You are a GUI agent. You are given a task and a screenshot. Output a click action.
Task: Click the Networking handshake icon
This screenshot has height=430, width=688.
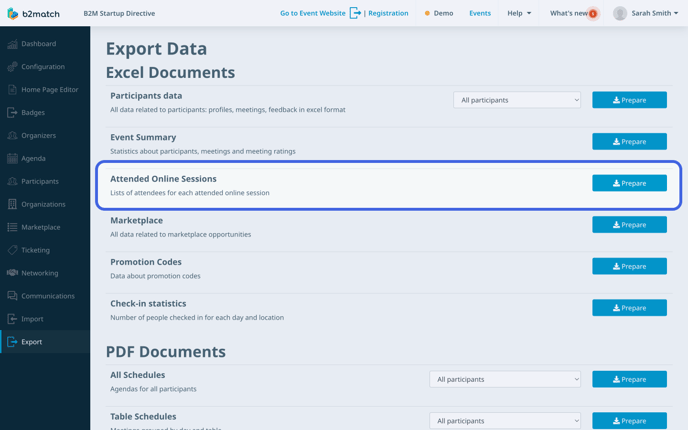pos(12,273)
